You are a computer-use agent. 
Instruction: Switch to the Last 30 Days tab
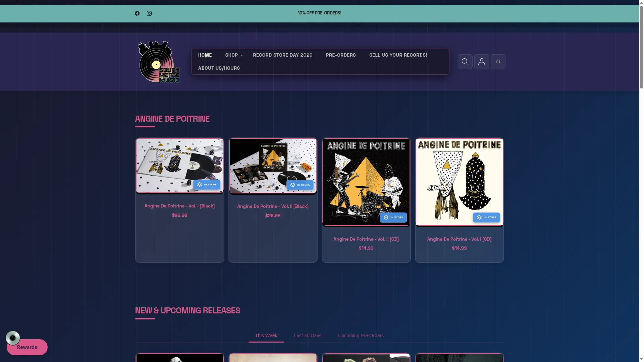308,336
